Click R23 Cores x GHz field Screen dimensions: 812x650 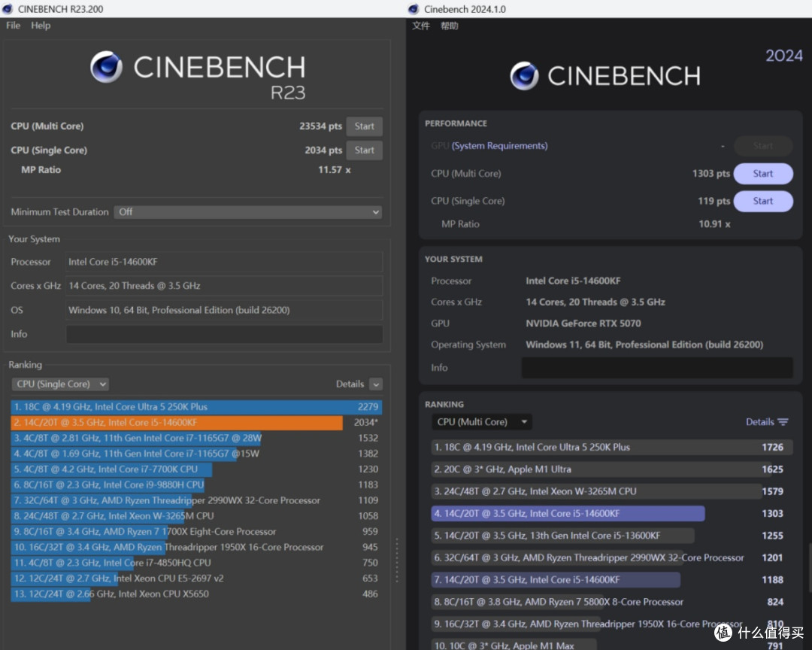coord(224,286)
